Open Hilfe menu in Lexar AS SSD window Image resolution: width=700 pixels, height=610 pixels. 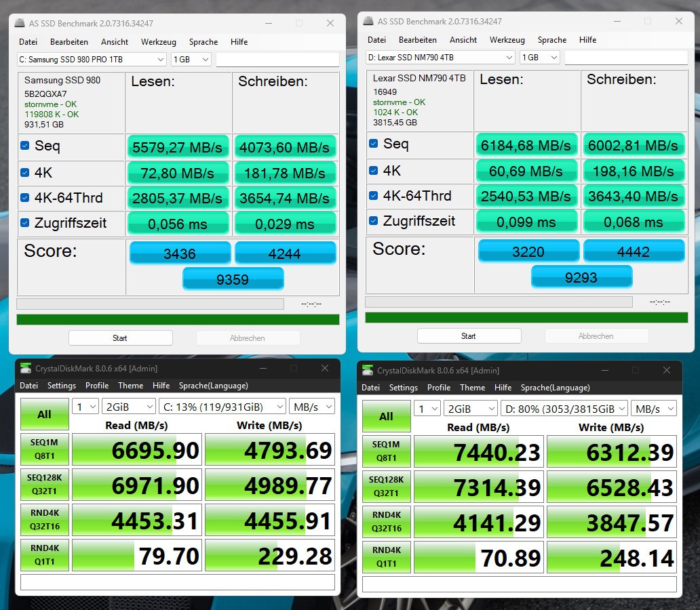click(587, 40)
